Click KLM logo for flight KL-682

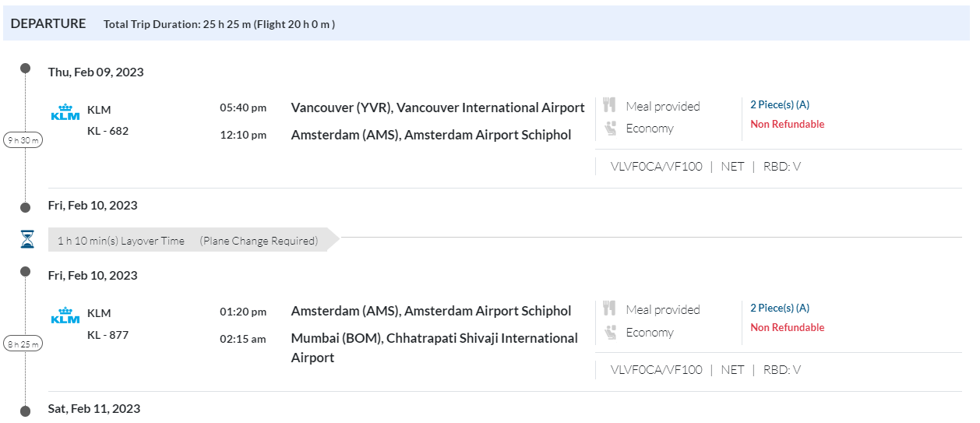tap(65, 112)
